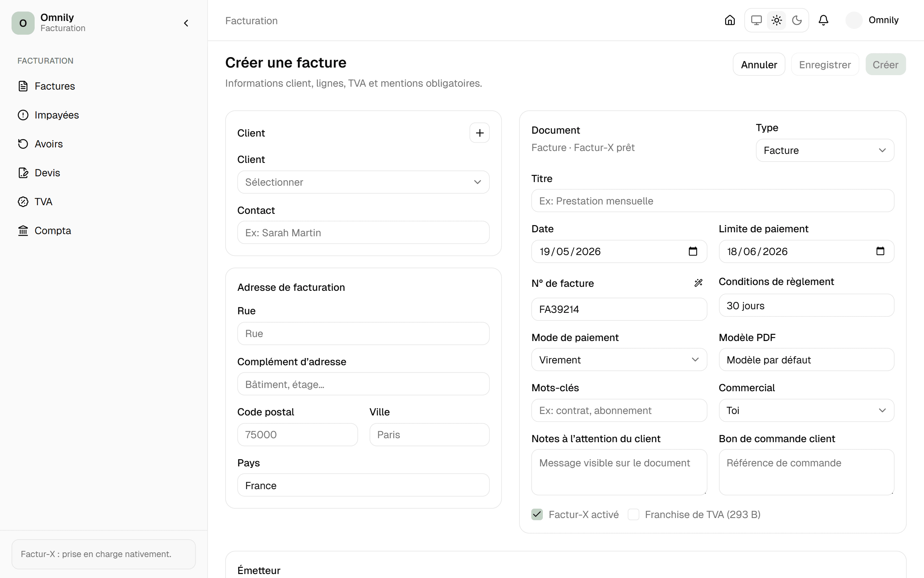Screen dimensions: 924x578
Task: Generate invoice number with magic wand
Action: point(698,283)
